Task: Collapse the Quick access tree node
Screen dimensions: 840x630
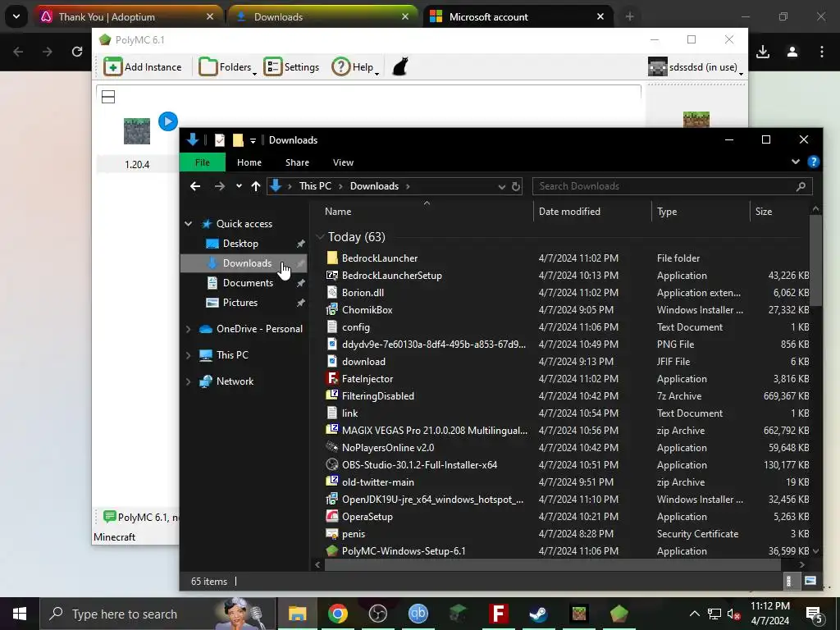Action: click(189, 224)
